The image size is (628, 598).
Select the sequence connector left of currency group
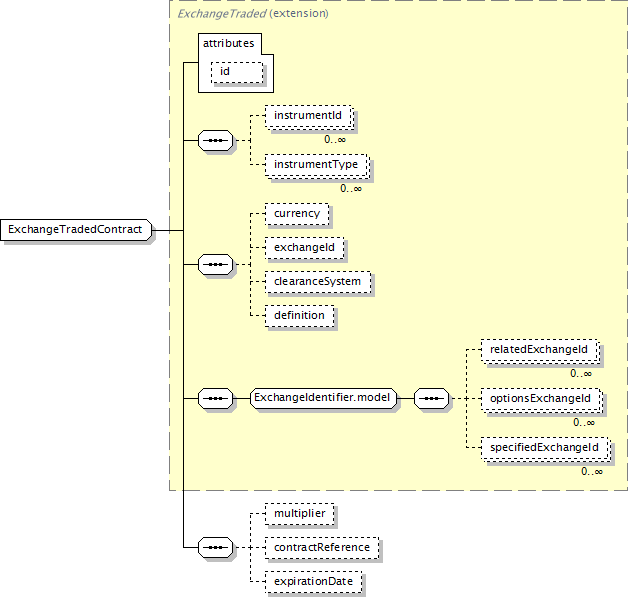(216, 264)
